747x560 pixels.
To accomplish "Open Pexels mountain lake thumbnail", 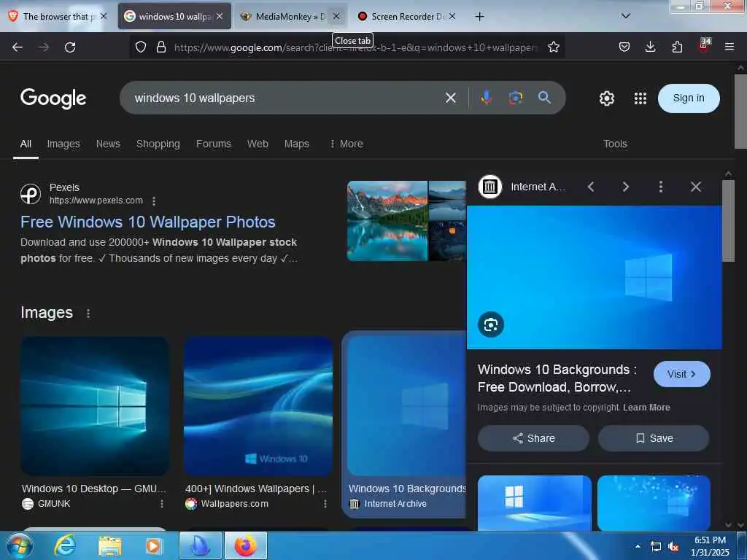I will pos(387,221).
